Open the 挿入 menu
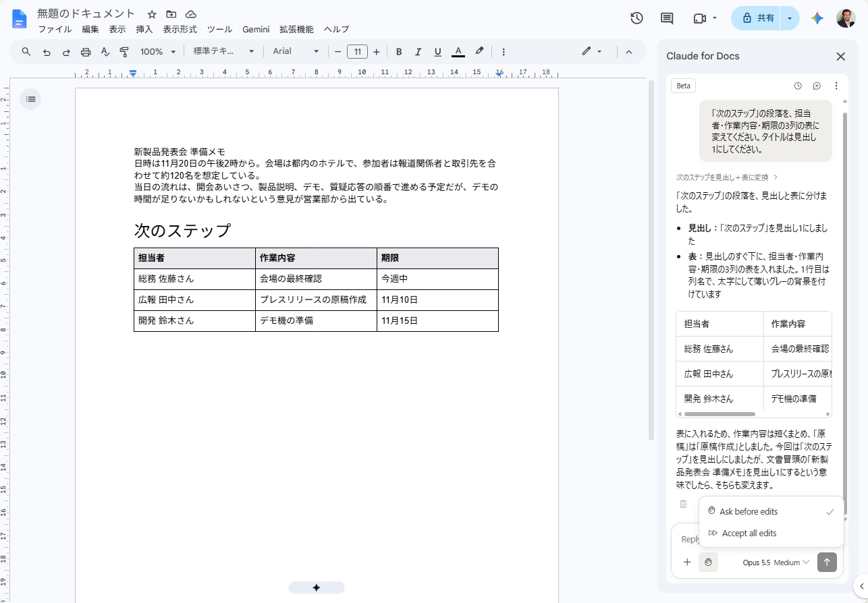The height and width of the screenshot is (603, 868). (x=144, y=30)
